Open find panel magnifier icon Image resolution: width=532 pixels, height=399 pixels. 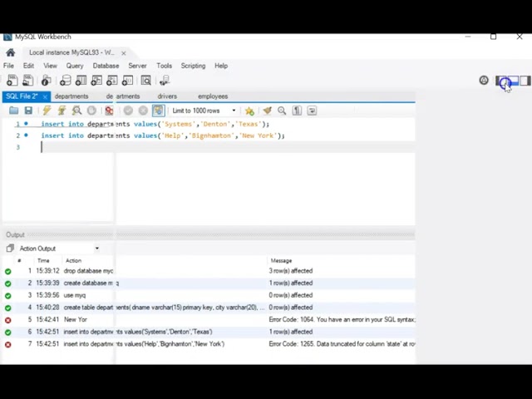pos(282,111)
